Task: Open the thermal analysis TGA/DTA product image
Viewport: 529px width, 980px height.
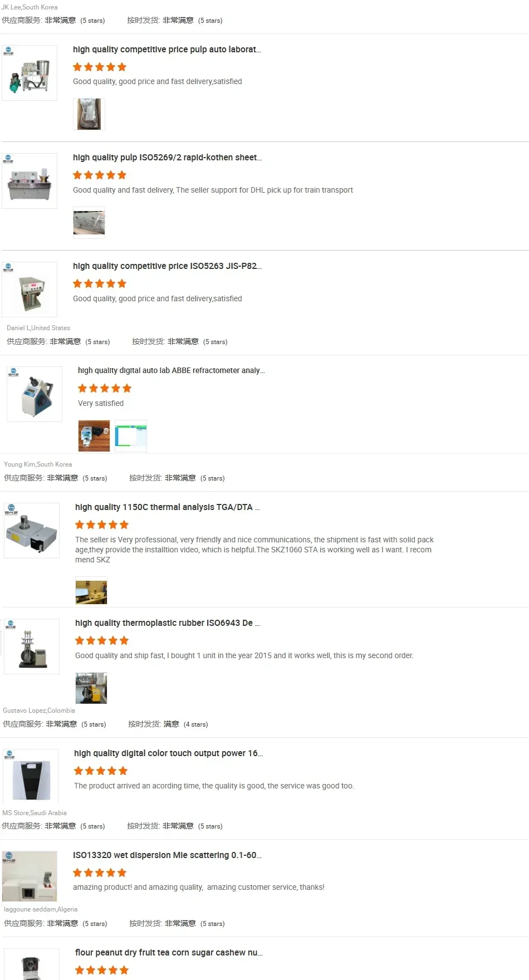Action: point(32,531)
